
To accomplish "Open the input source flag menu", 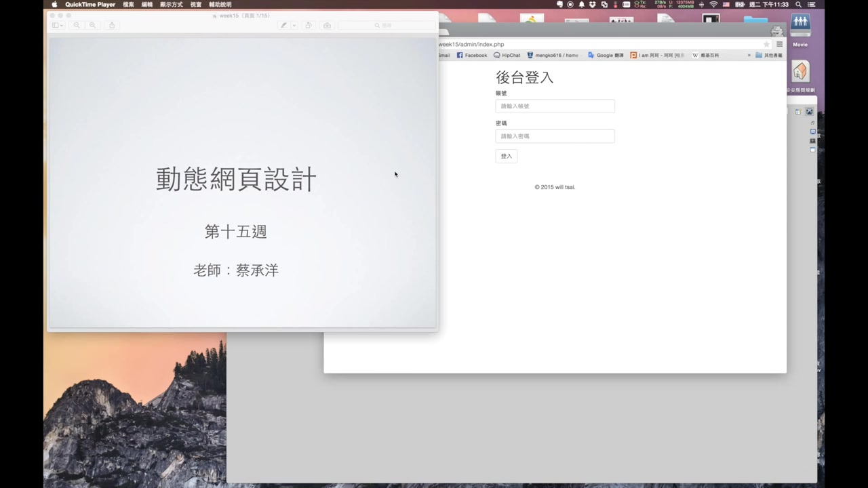I will pyautogui.click(x=726, y=4).
